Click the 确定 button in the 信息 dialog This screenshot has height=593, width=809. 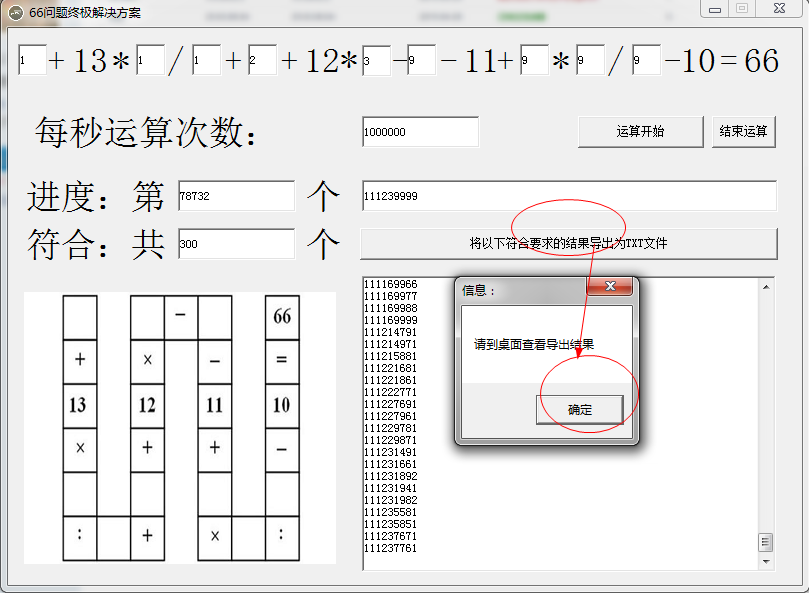pyautogui.click(x=580, y=409)
